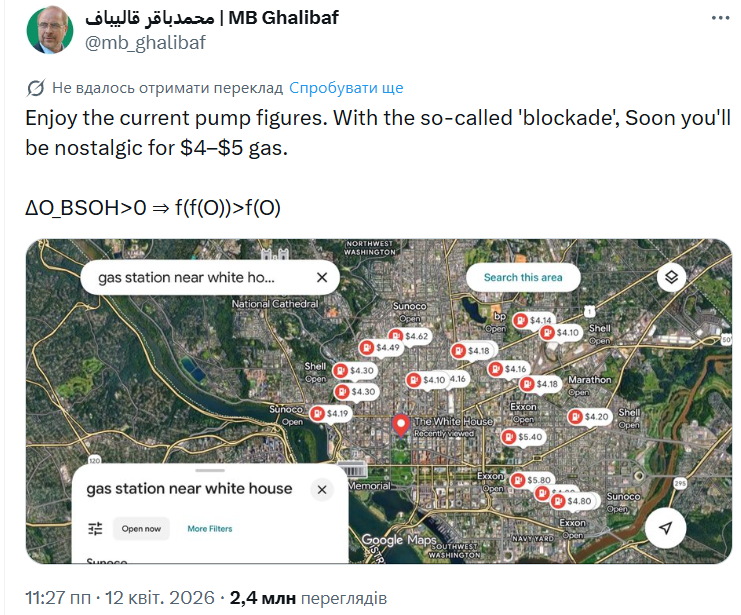Viewport: 741px width, 615px height.
Task: Close the 'gas station near white house' panel
Action: pyautogui.click(x=322, y=489)
